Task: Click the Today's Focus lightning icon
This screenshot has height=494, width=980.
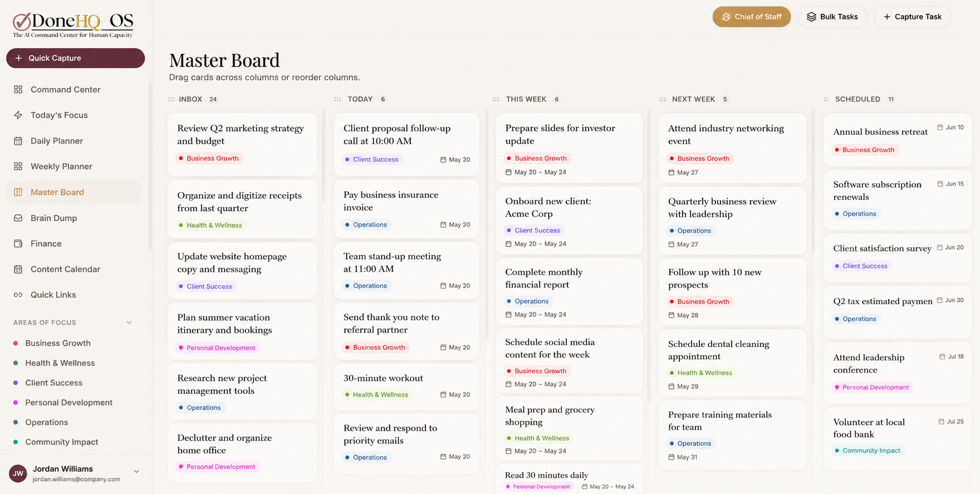Action: tap(18, 115)
